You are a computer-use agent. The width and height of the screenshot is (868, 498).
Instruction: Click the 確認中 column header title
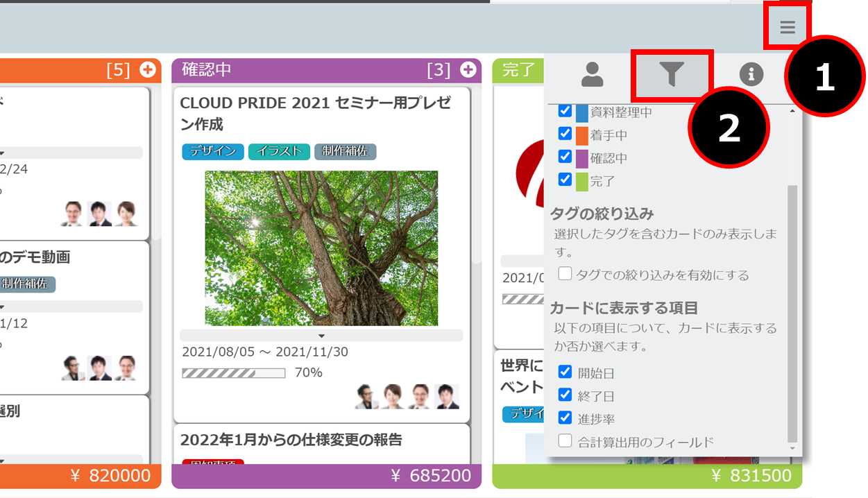(207, 69)
